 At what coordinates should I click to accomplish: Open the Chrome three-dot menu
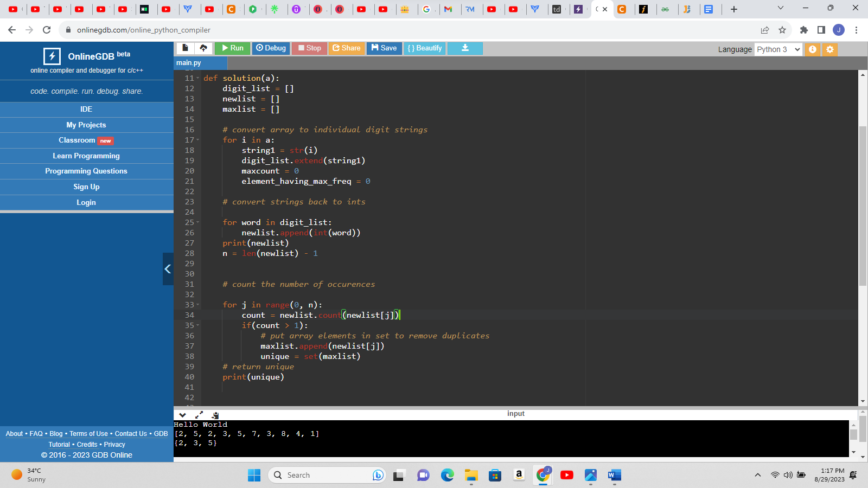(x=856, y=30)
